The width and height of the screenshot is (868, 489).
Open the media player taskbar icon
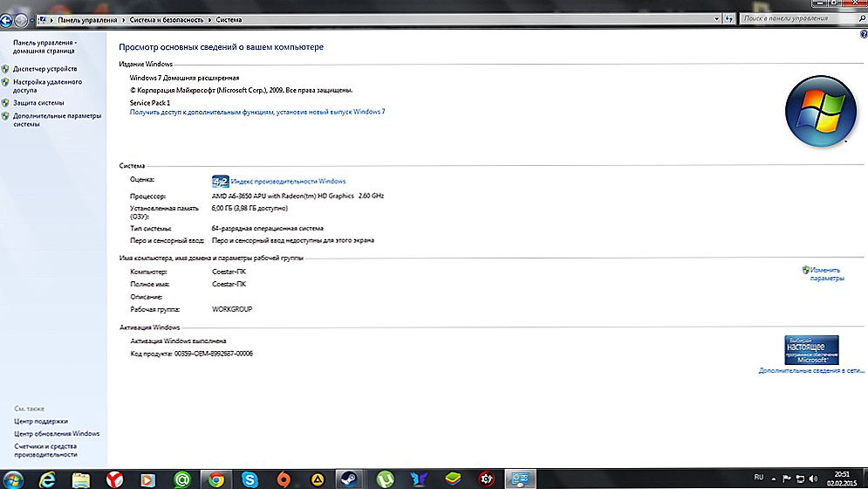(147, 479)
